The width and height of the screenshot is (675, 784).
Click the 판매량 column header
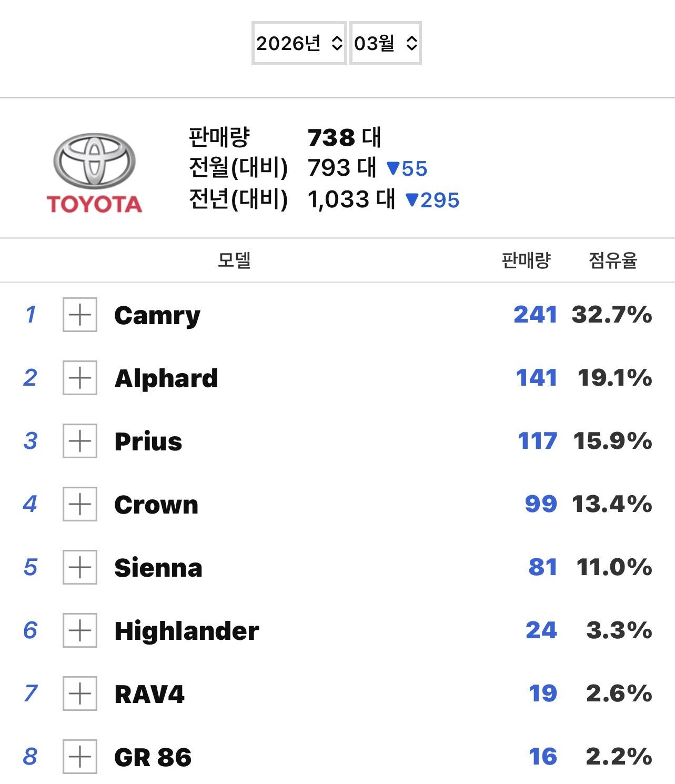click(x=526, y=260)
